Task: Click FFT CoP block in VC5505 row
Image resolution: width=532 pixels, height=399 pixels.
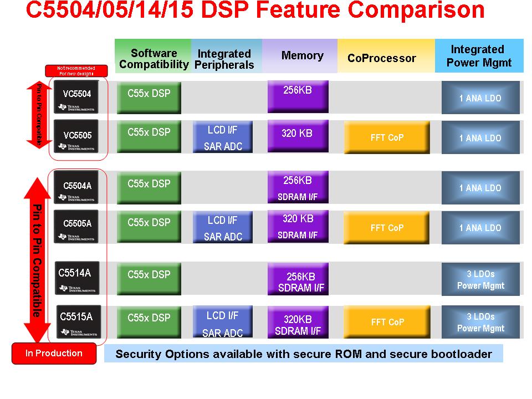Action: pos(387,138)
